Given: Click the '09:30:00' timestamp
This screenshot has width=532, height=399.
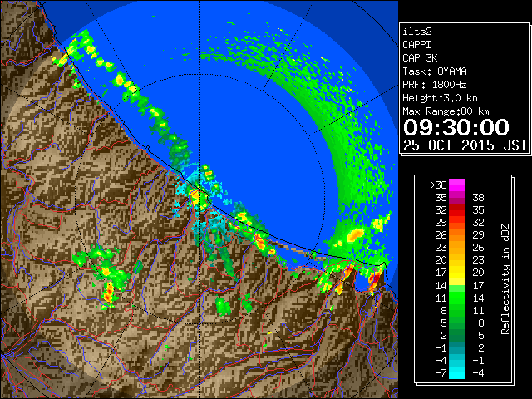Looking at the screenshot, I should click(456, 127).
